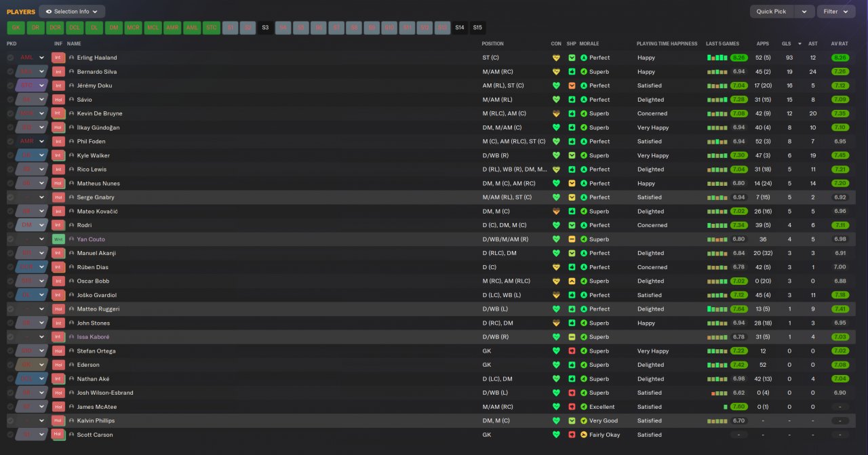This screenshot has width=868, height=455.
Task: Click Ederson's condition heart icon
Action: tap(556, 365)
